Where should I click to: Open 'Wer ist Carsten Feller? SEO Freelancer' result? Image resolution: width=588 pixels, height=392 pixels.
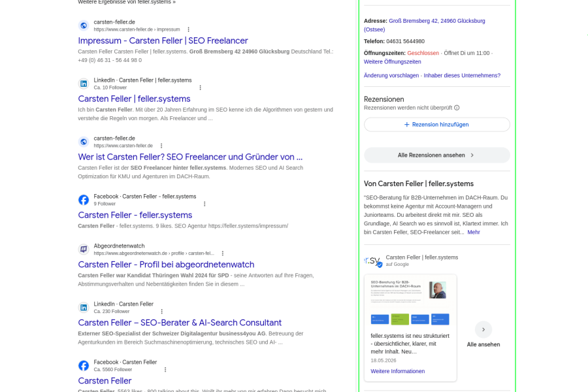click(x=190, y=157)
